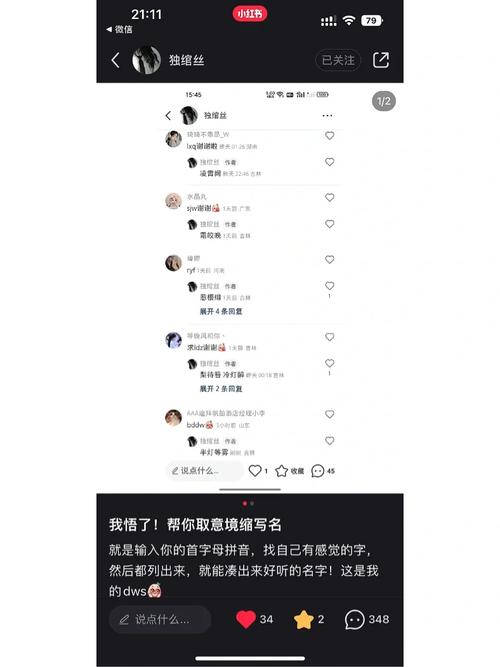This screenshot has width=500, height=667.
Task: Tap the 1/2 image page indicator
Action: tap(384, 101)
